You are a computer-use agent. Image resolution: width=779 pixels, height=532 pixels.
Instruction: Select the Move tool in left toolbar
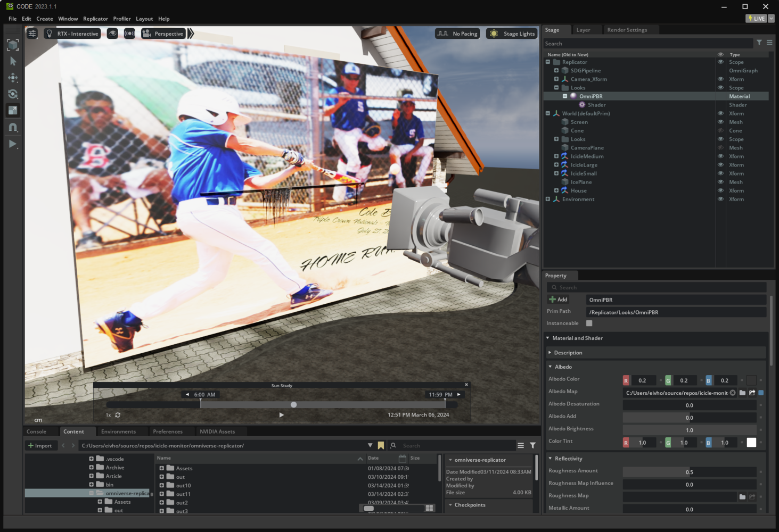click(x=13, y=78)
